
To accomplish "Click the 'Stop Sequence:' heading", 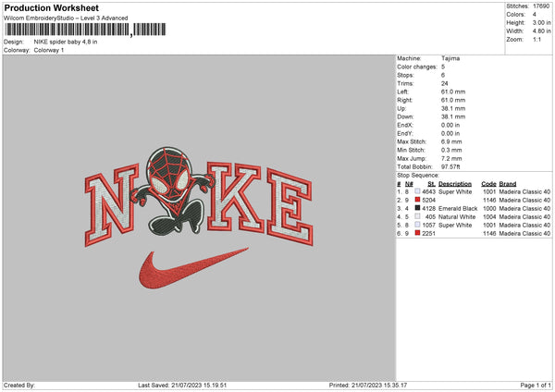I will (418, 176).
